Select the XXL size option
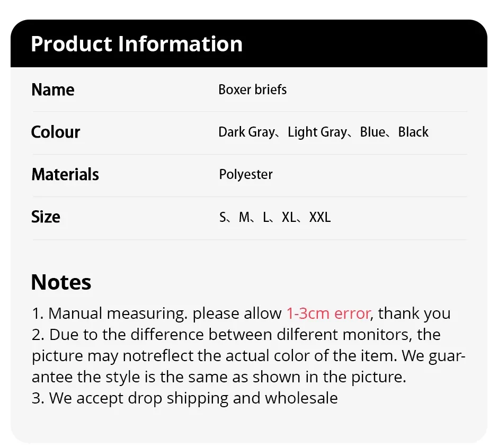 point(319,217)
